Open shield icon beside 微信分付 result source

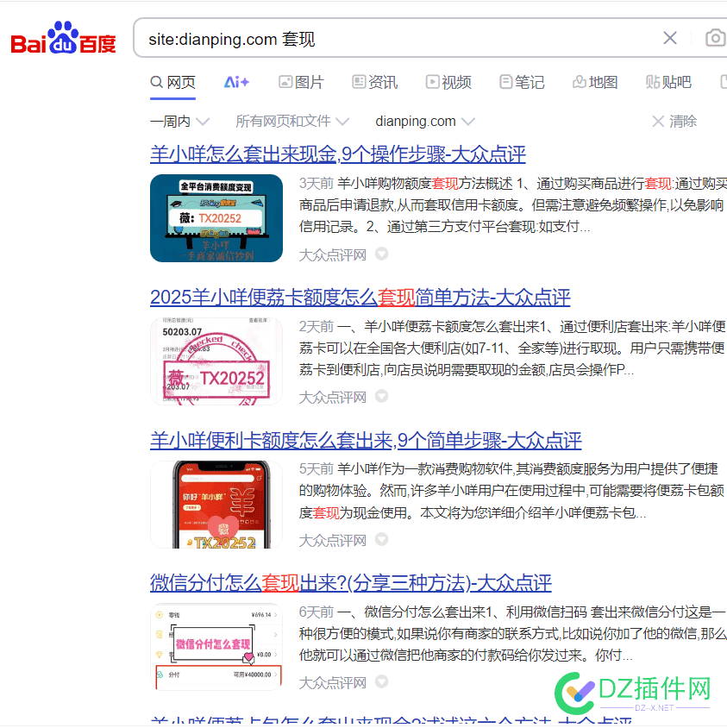tap(381, 682)
